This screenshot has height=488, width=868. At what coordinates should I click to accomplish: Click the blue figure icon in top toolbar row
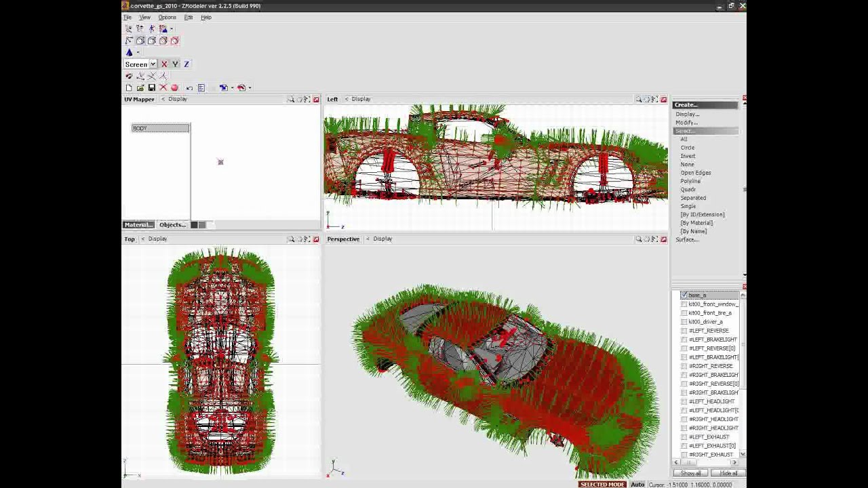click(152, 28)
